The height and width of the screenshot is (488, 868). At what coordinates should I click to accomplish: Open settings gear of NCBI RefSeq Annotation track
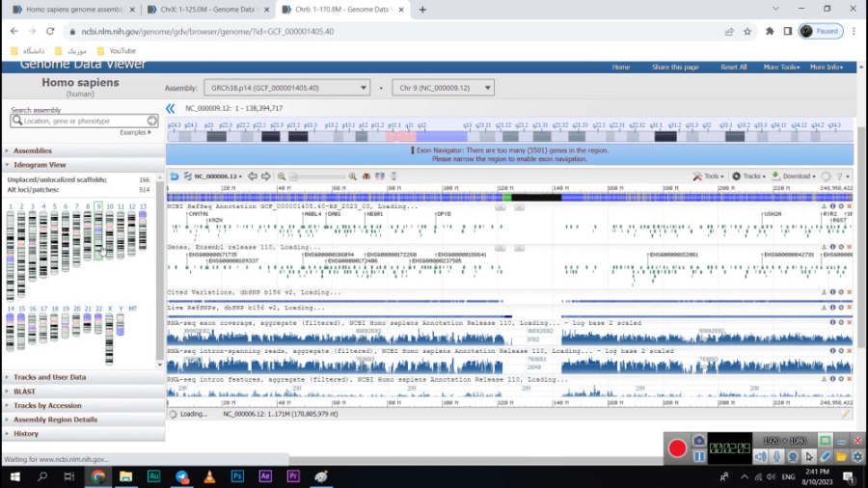pos(841,206)
